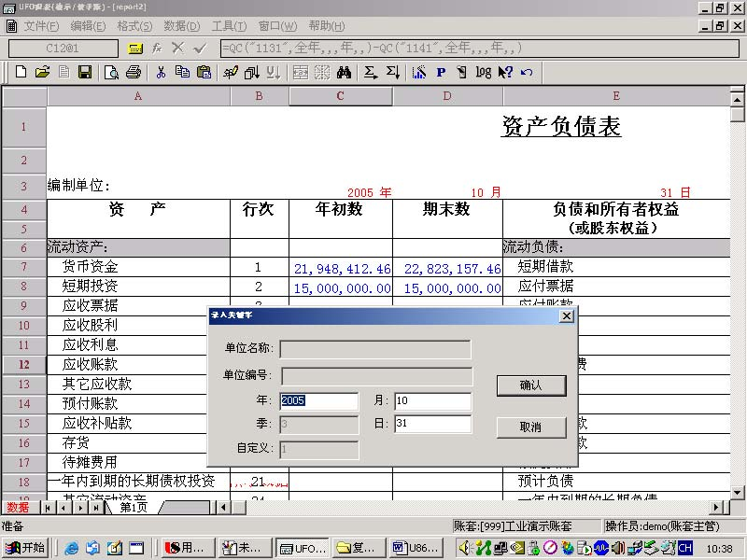
Task: Open the 数据(D) menu
Action: coord(181,26)
